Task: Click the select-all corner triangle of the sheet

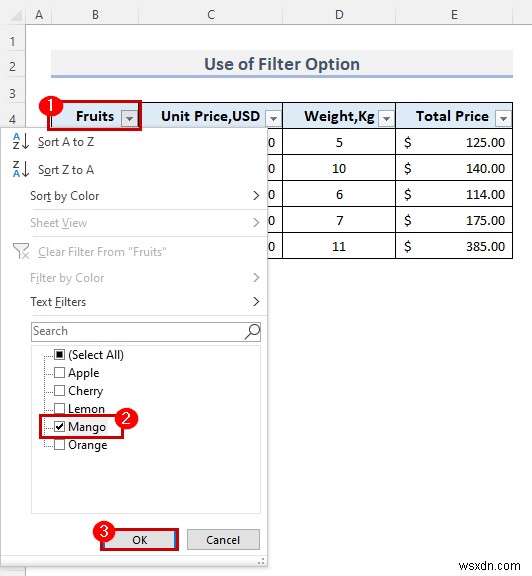Action: pyautogui.click(x=16, y=15)
